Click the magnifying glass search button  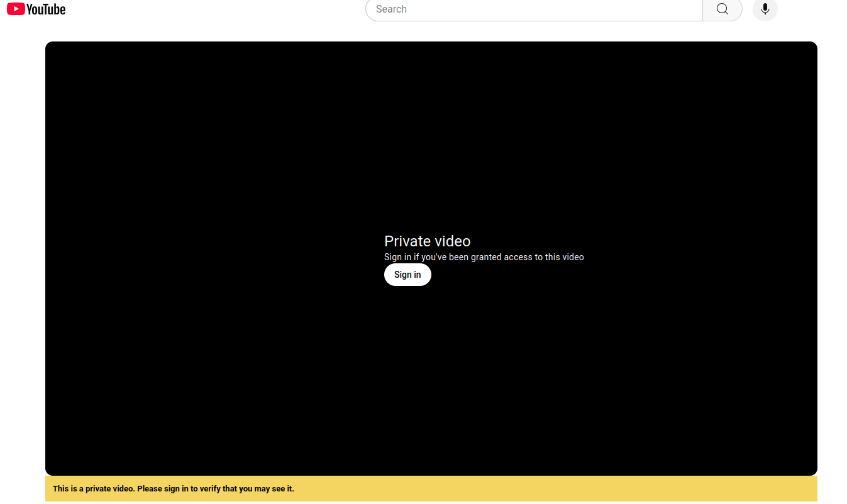coord(722,9)
